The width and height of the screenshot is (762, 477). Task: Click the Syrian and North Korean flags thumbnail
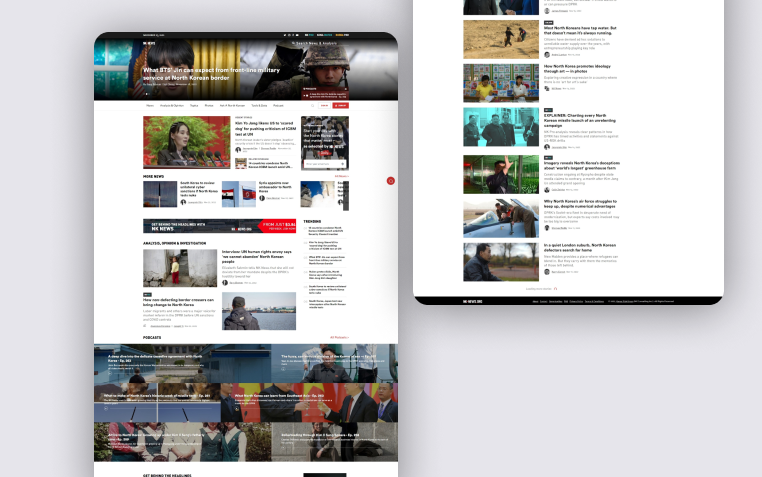[x=239, y=194]
